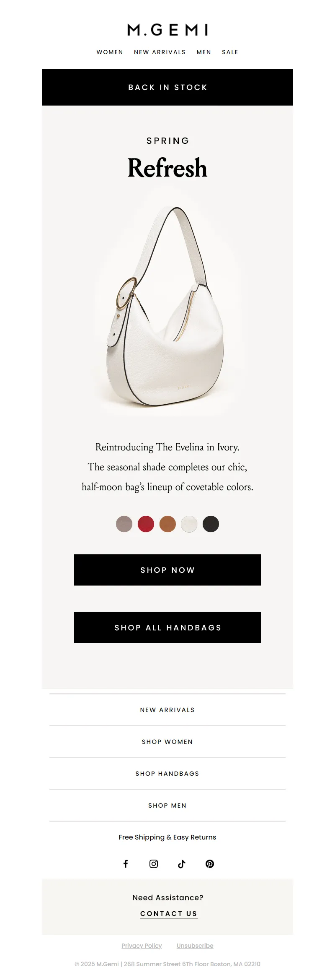Open the Facebook social icon
The width and height of the screenshot is (335, 980).
click(126, 863)
